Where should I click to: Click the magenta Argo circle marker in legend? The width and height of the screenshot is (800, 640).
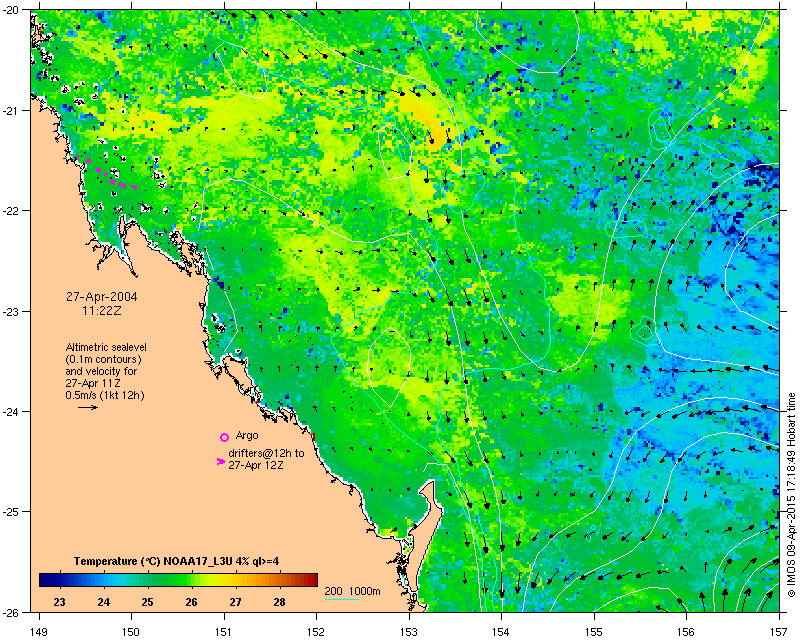click(224, 437)
